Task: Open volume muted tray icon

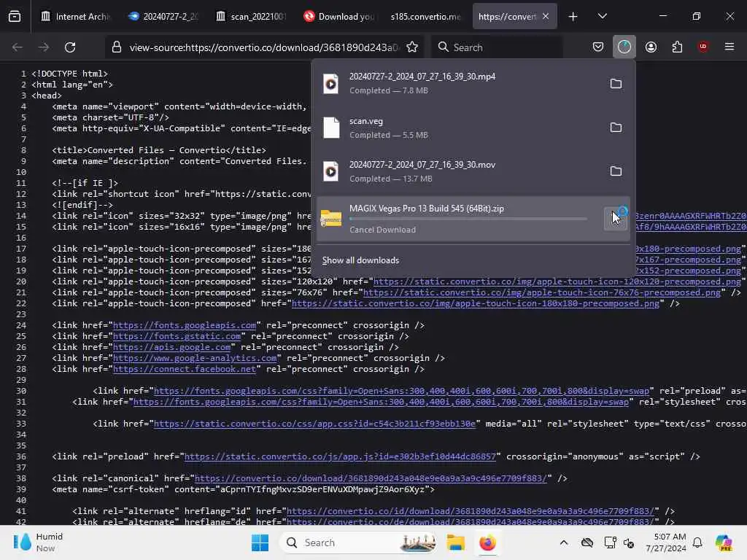Action: 629,542
